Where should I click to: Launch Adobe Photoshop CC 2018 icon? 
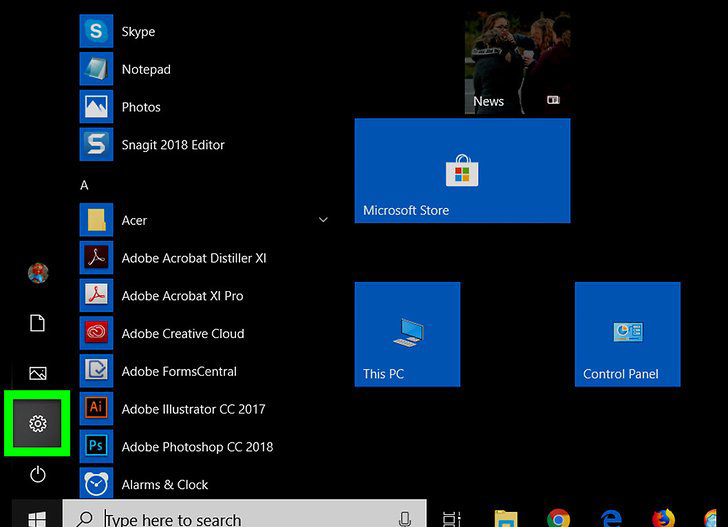(96, 446)
